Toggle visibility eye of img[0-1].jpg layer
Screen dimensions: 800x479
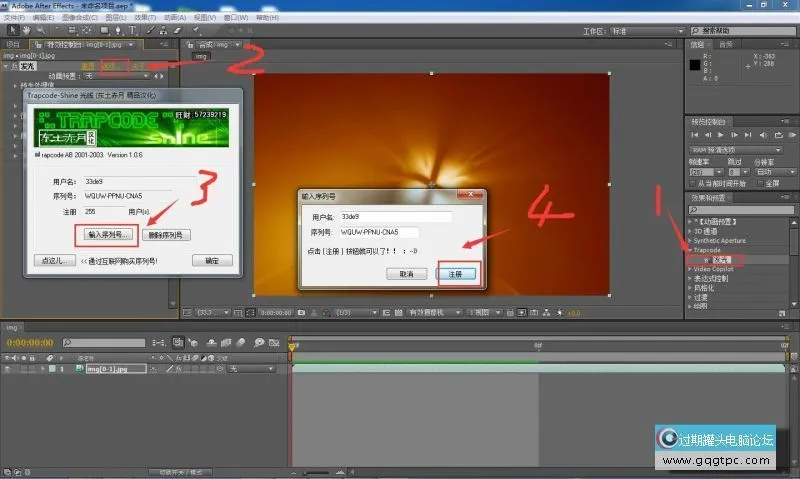[x=7, y=369]
